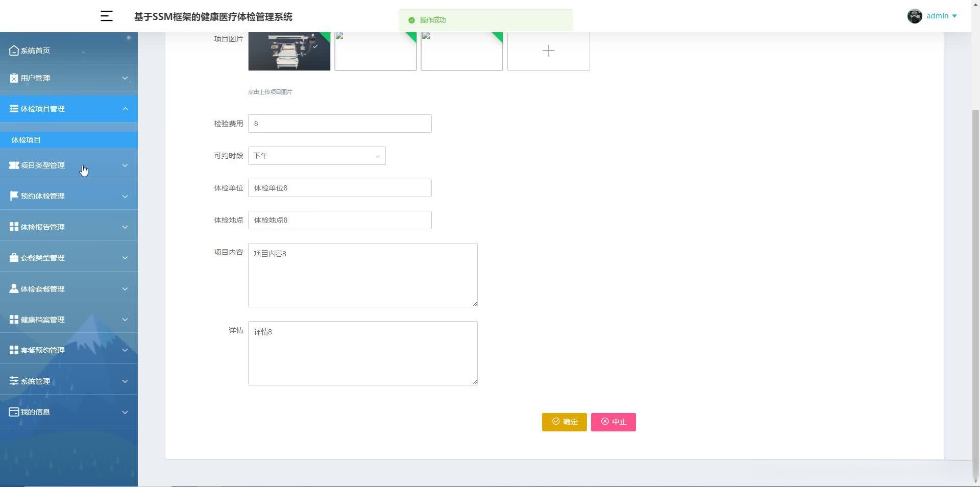
Task: Click the admin username link
Action: pyautogui.click(x=937, y=16)
